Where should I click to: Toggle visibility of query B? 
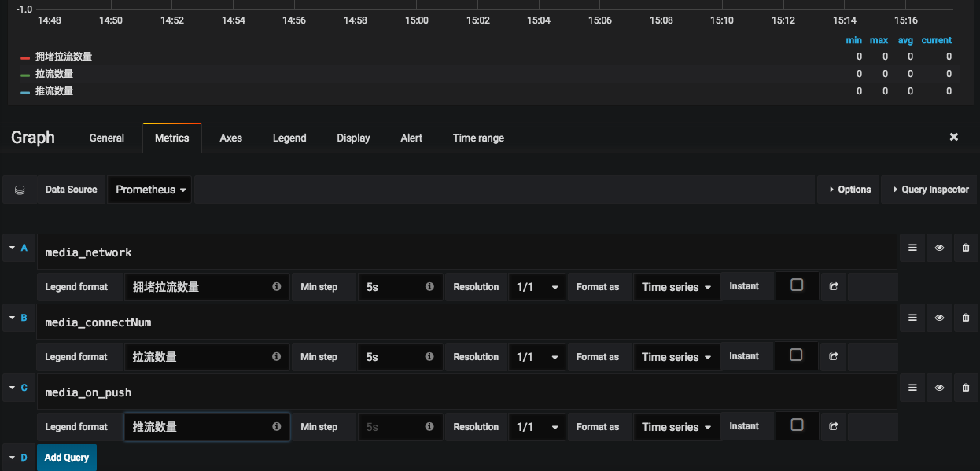939,318
